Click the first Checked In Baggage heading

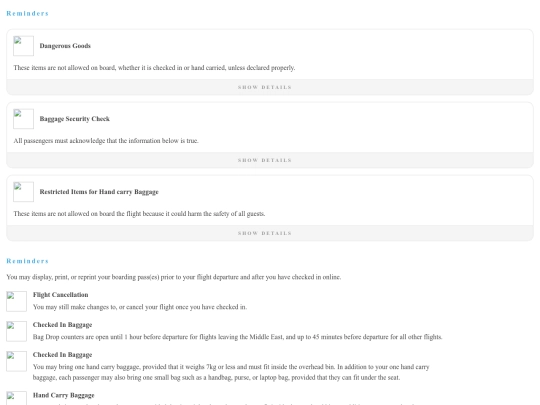coord(62,325)
